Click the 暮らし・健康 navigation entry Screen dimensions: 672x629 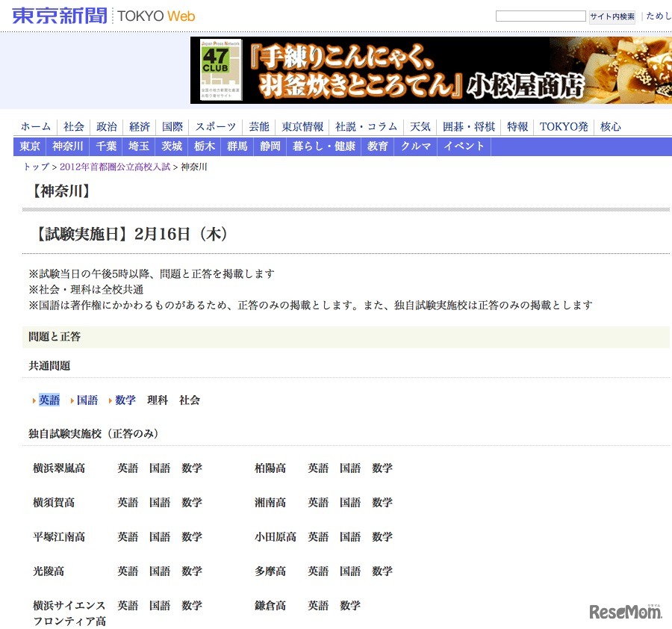323,146
